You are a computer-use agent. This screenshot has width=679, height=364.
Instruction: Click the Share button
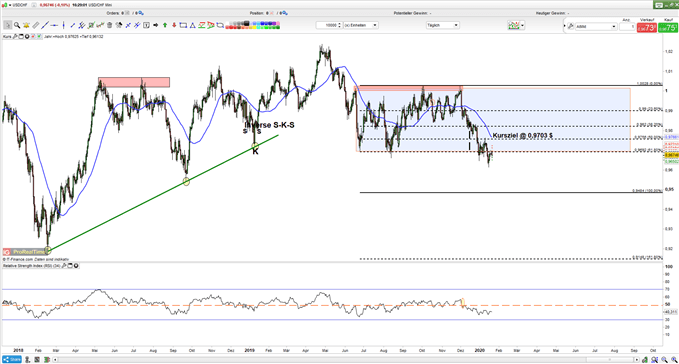coord(12,359)
